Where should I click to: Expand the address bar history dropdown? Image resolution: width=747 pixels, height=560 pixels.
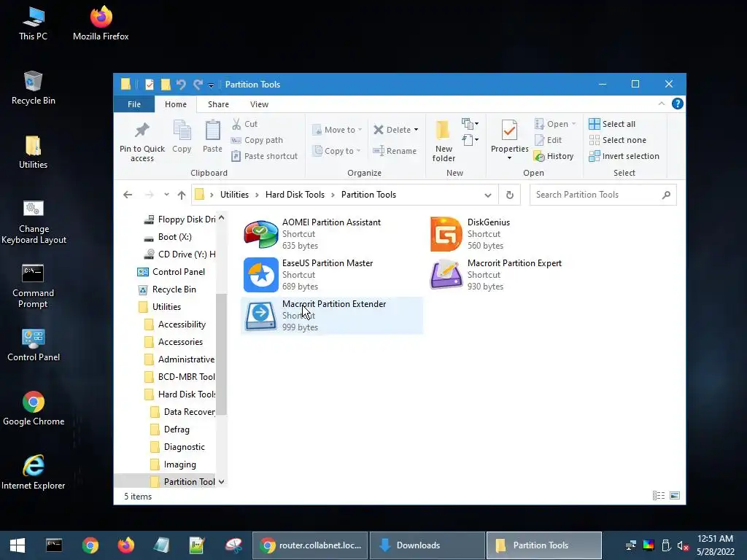(x=488, y=195)
